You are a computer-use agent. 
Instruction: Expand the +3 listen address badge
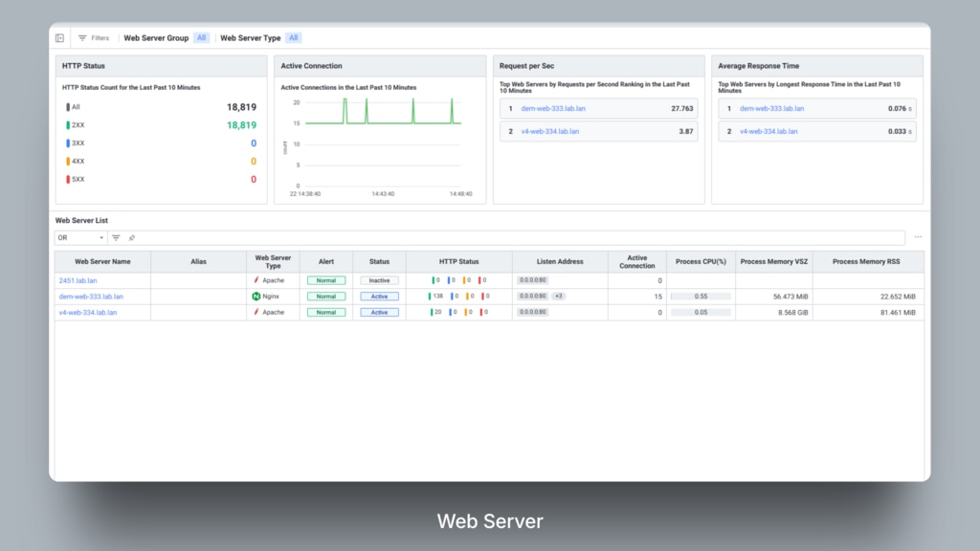(559, 297)
